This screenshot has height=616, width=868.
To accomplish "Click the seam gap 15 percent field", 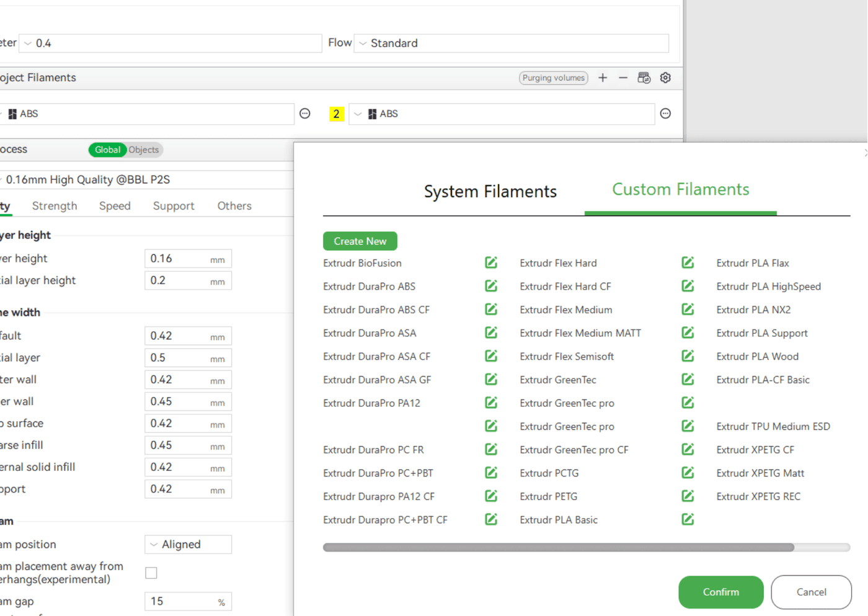I will coord(188,601).
